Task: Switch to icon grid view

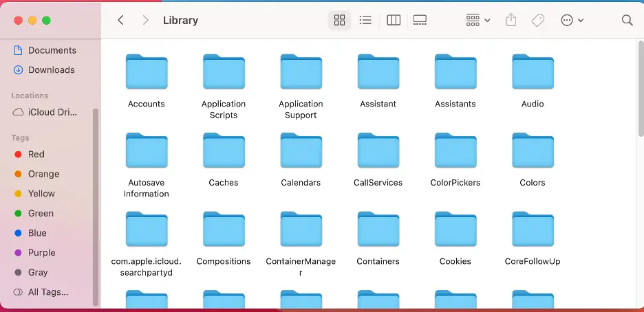Action: pyautogui.click(x=339, y=20)
